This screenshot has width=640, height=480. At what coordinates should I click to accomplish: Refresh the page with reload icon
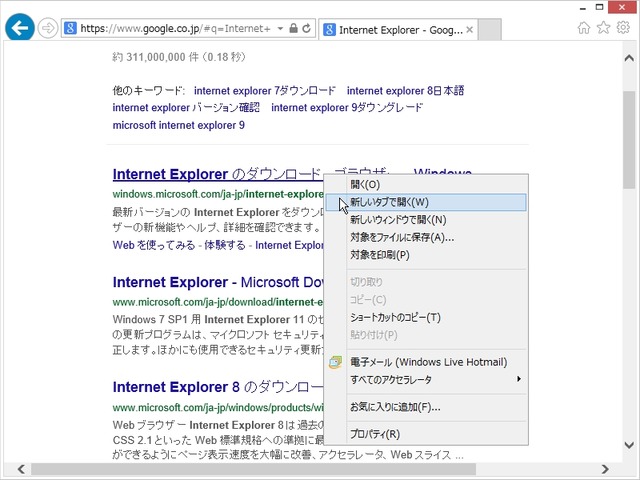coord(306,28)
